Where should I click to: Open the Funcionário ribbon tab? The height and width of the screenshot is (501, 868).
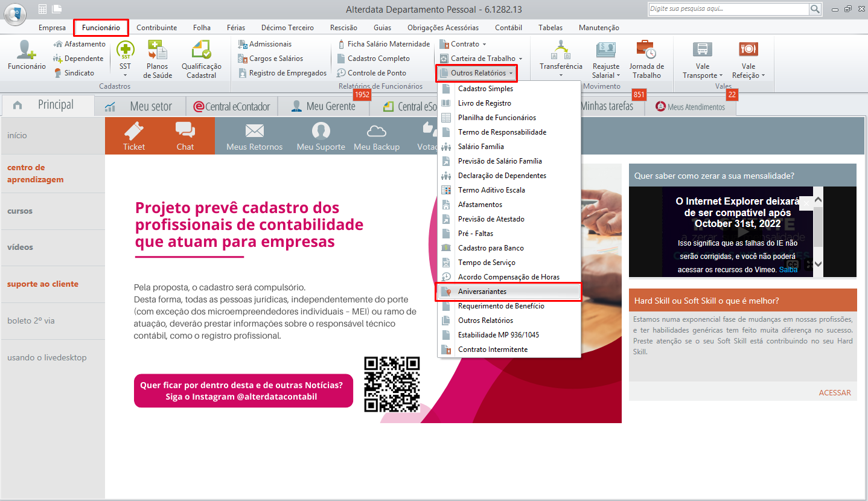click(x=101, y=27)
